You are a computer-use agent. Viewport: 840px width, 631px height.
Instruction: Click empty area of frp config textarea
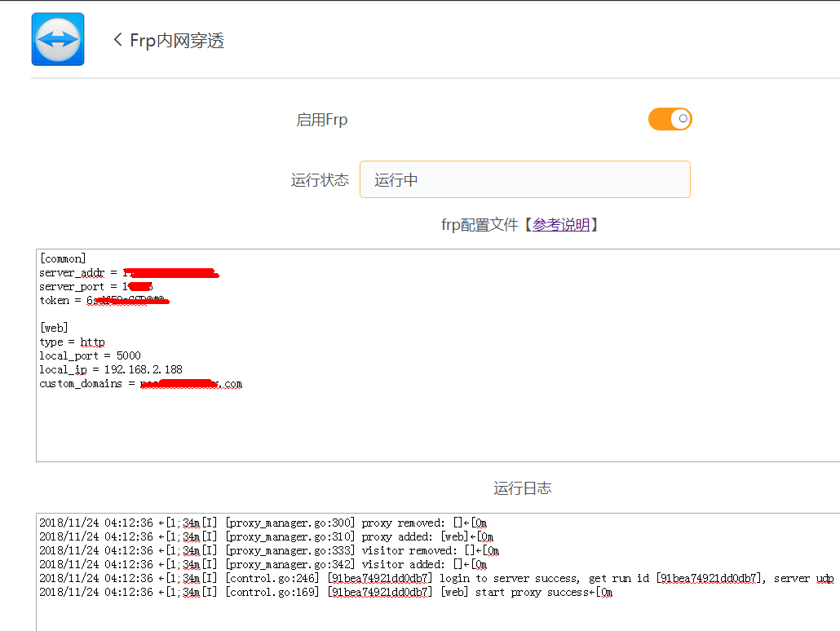coord(438,426)
